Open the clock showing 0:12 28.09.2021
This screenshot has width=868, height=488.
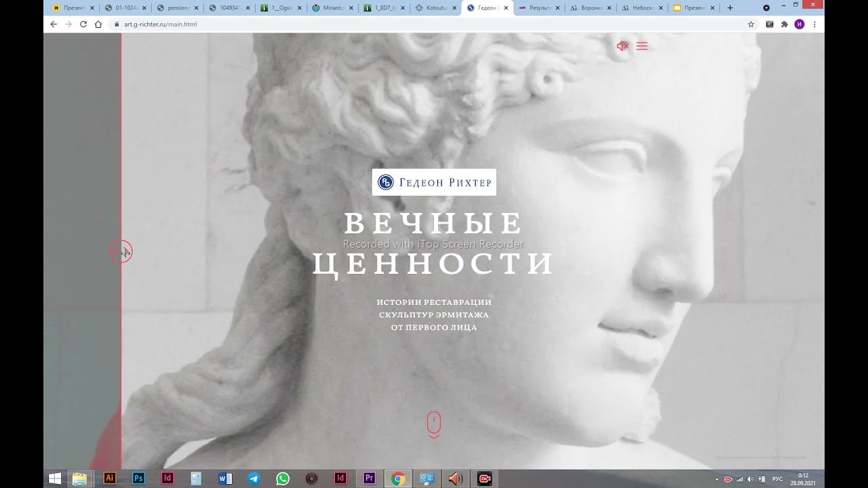coord(803,479)
